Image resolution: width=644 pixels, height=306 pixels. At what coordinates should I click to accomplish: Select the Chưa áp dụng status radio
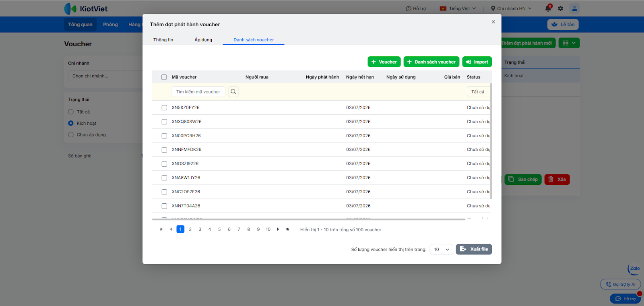[x=71, y=135]
